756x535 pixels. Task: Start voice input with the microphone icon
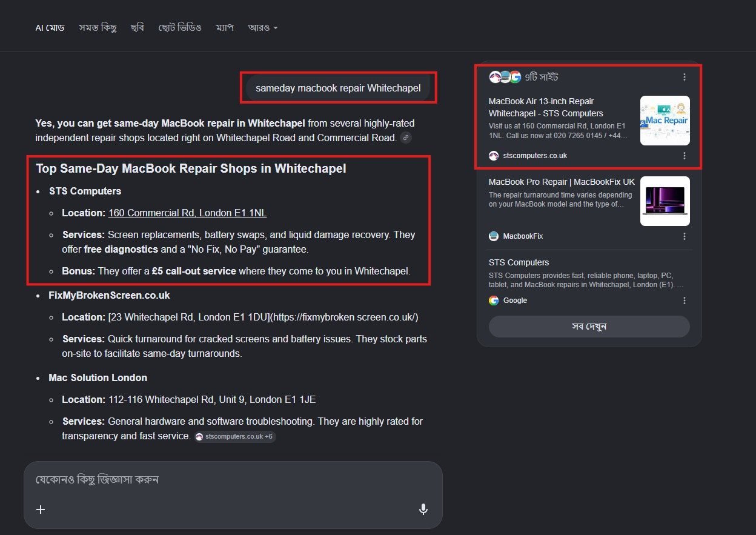point(423,510)
